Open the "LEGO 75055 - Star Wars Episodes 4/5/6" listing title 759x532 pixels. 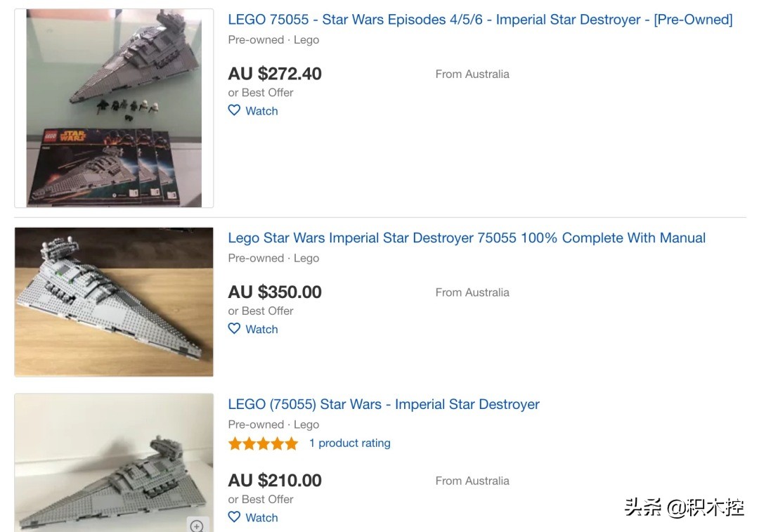pyautogui.click(x=480, y=20)
